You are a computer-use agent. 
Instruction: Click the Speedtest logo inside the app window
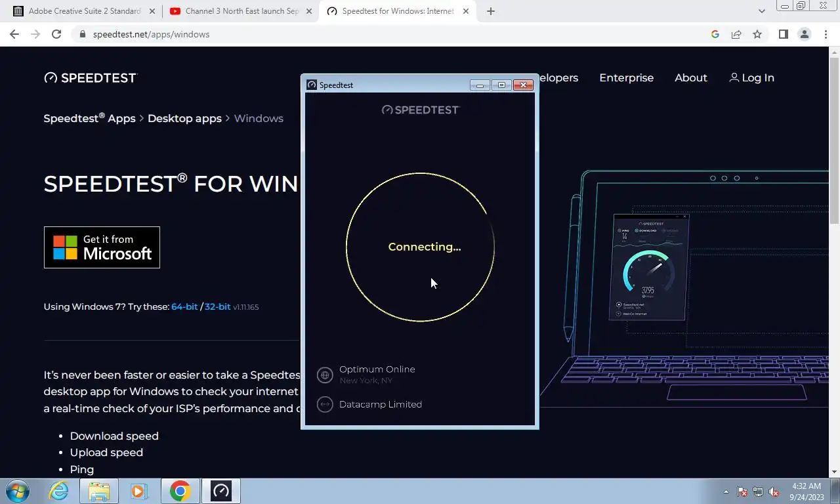[x=421, y=110]
